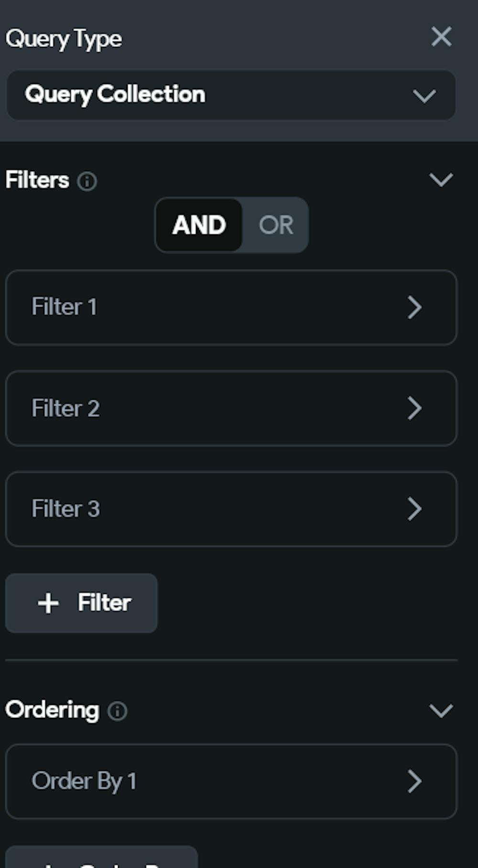Click the plus icon on Filter button
Image resolution: width=478 pixels, height=868 pixels.
48,603
